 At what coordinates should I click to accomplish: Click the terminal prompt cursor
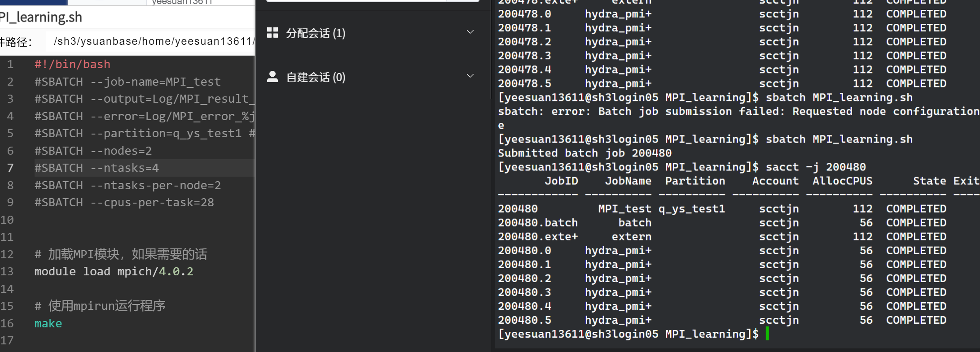tap(767, 334)
